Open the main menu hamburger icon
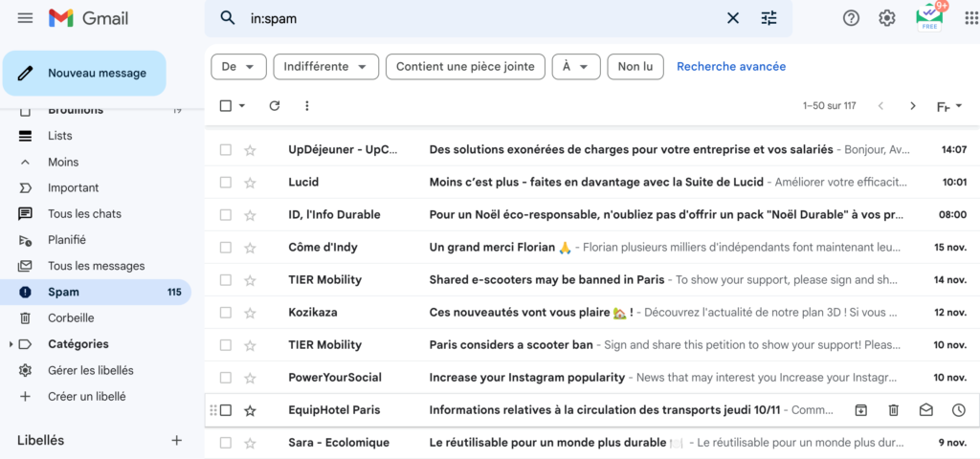Image resolution: width=980 pixels, height=459 pixels. coord(25,18)
